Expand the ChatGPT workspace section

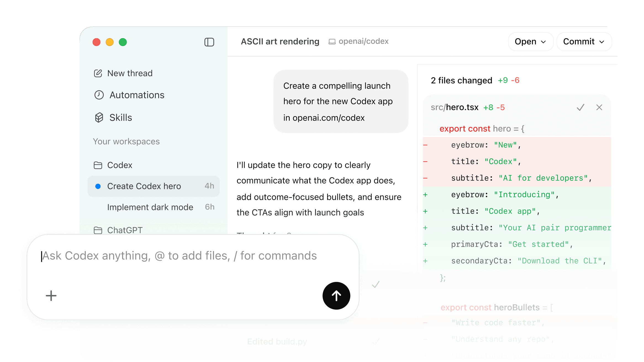coord(125,230)
